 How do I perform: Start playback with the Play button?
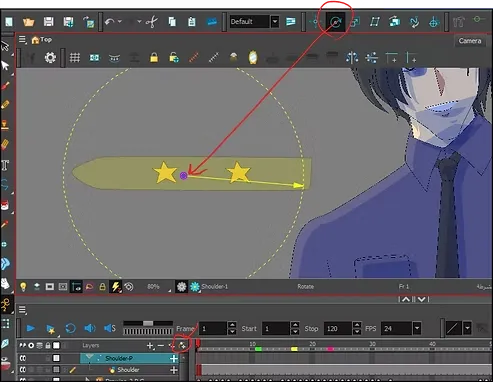click(x=30, y=329)
